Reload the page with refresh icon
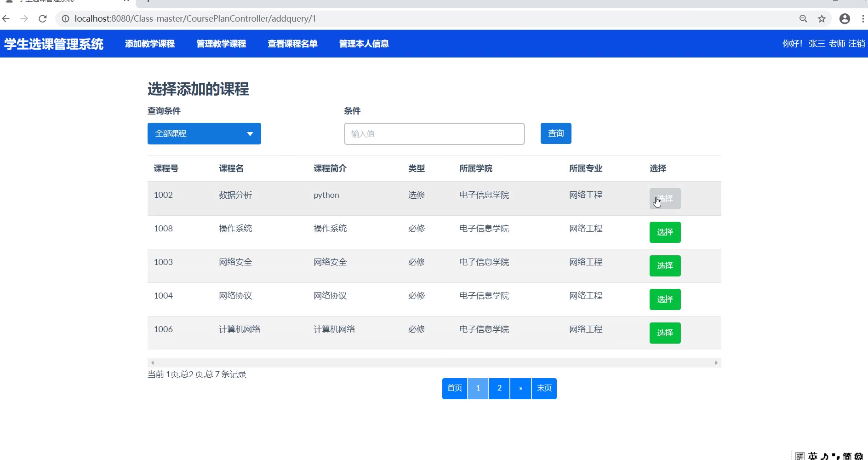Viewport: 868px width, 460px height. (x=43, y=19)
